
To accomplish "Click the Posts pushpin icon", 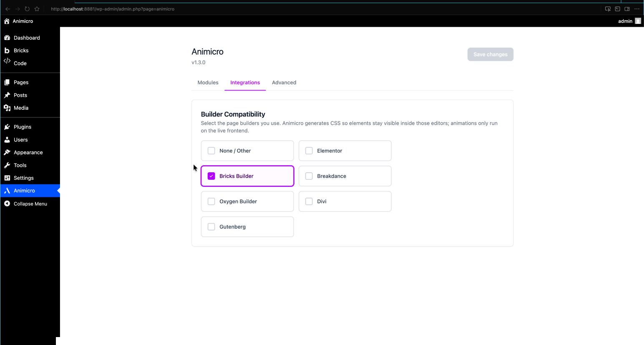I will [7, 95].
